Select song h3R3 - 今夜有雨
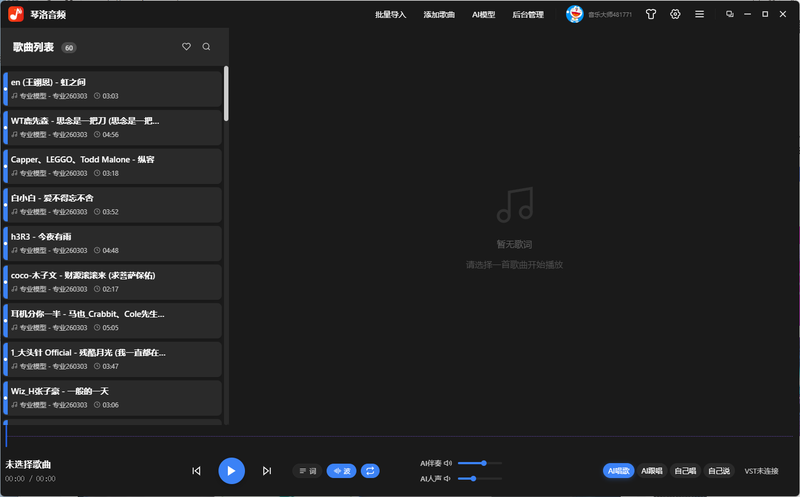800x497 pixels. tap(112, 243)
